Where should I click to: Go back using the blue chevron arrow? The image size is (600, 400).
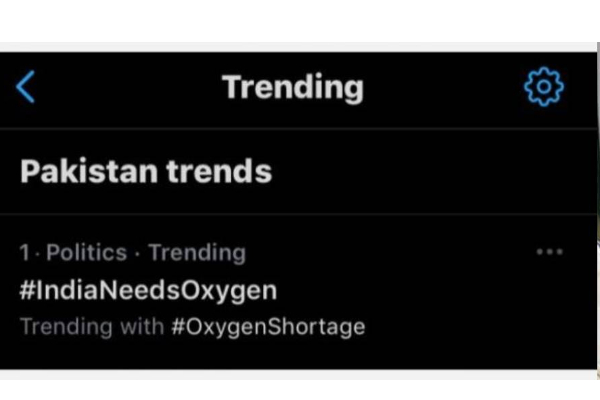(x=26, y=87)
